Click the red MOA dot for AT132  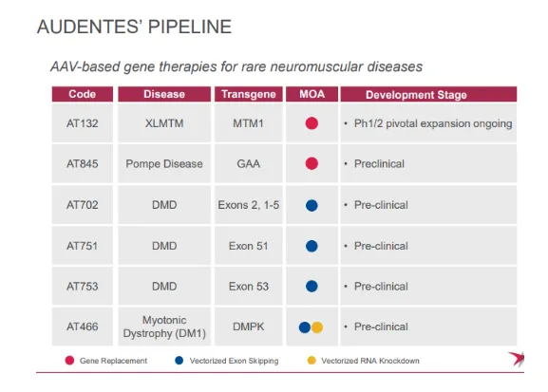pos(312,123)
